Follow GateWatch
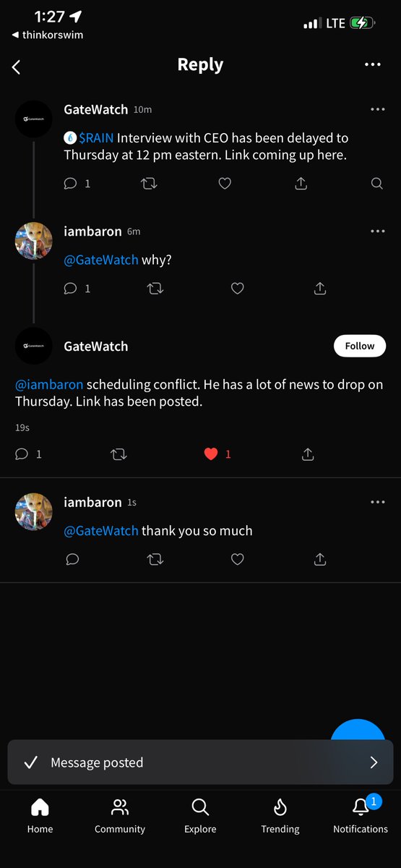Viewport: 401px width, 868px height. [360, 346]
